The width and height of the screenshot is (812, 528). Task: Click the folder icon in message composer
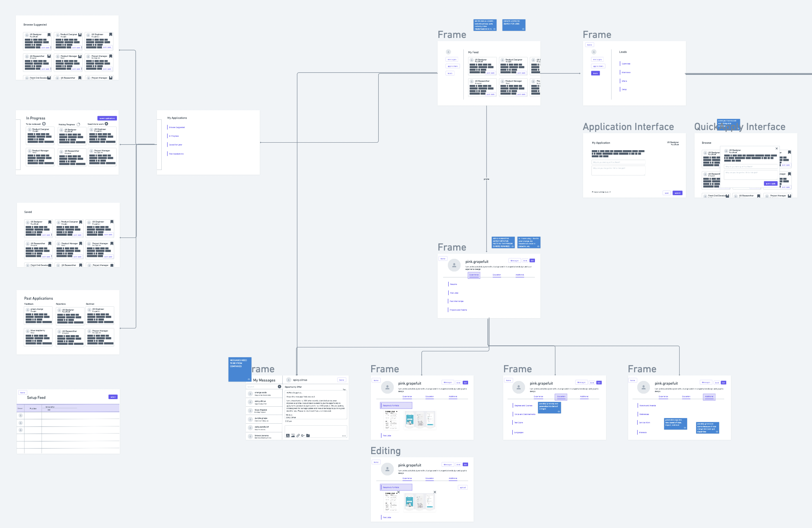tap(308, 436)
